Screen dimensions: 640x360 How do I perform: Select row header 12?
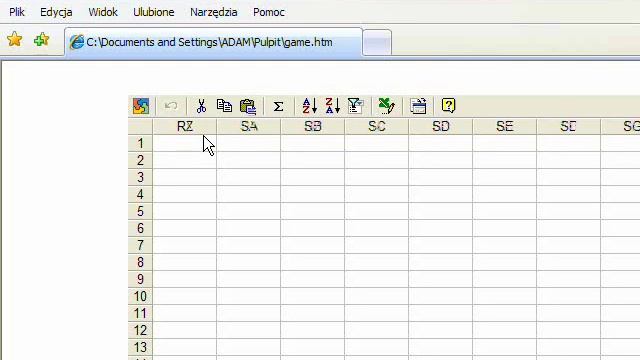point(140,330)
